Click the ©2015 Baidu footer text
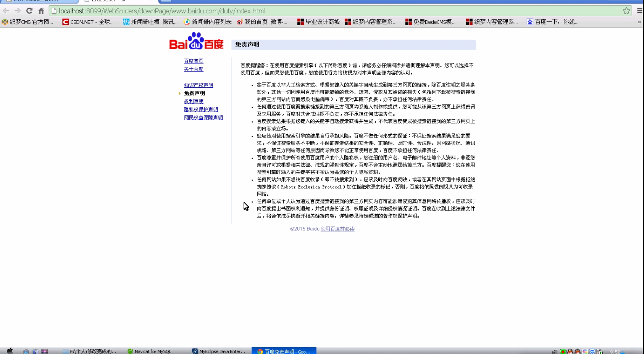 tap(305, 229)
